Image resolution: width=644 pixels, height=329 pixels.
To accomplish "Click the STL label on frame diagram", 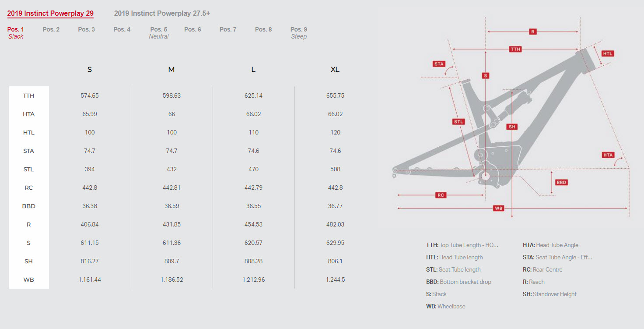I will 458,121.
